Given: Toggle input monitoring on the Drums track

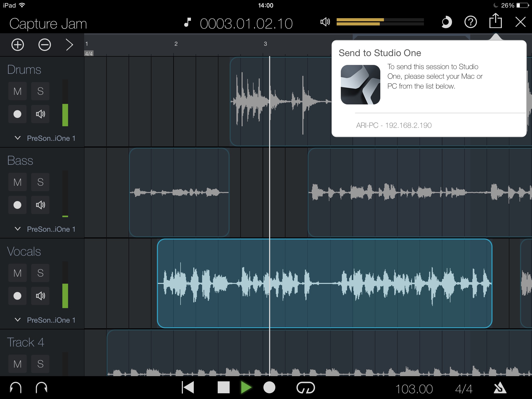Looking at the screenshot, I should tap(40, 114).
